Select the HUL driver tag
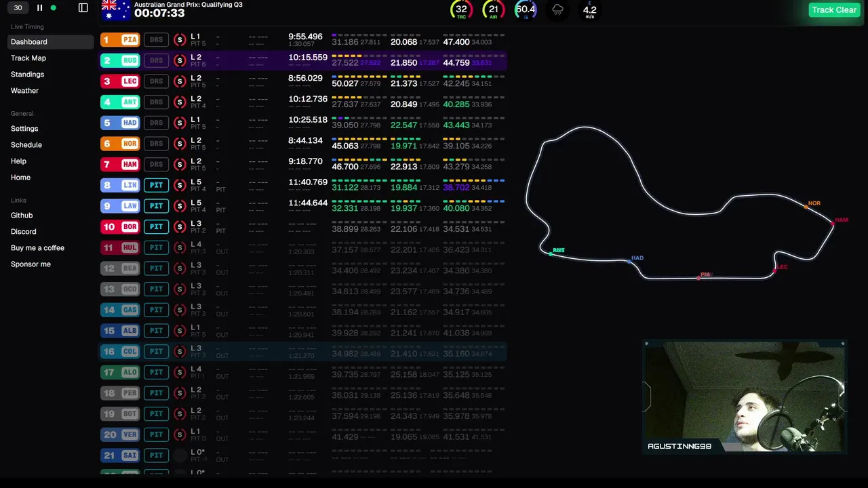Screen dimensions: 868x488 [x=120, y=247]
